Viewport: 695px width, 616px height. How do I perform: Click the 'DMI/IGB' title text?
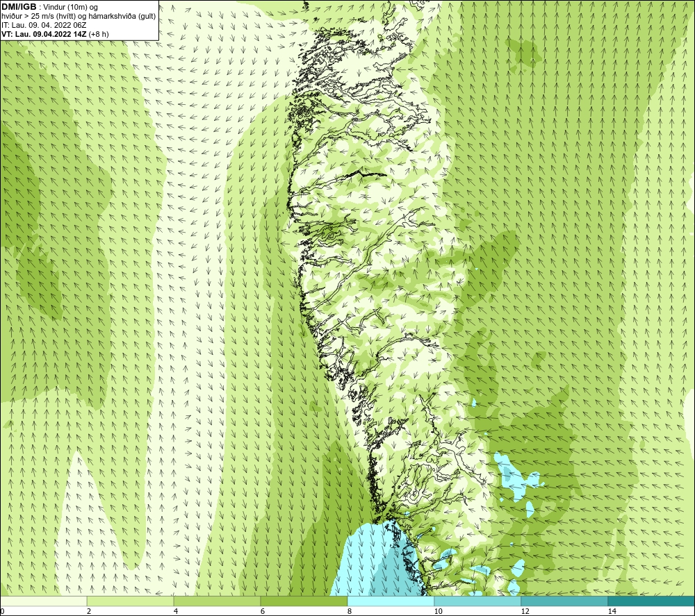point(19,7)
